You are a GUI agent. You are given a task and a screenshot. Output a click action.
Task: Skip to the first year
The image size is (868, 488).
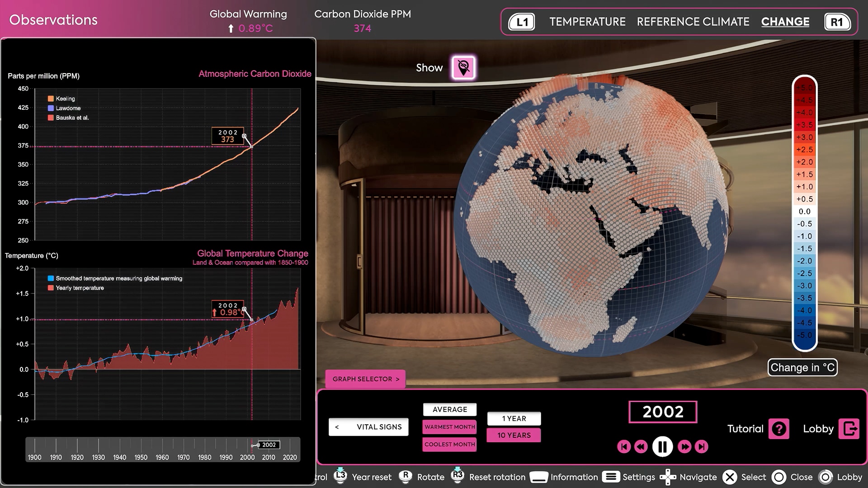coord(624,446)
